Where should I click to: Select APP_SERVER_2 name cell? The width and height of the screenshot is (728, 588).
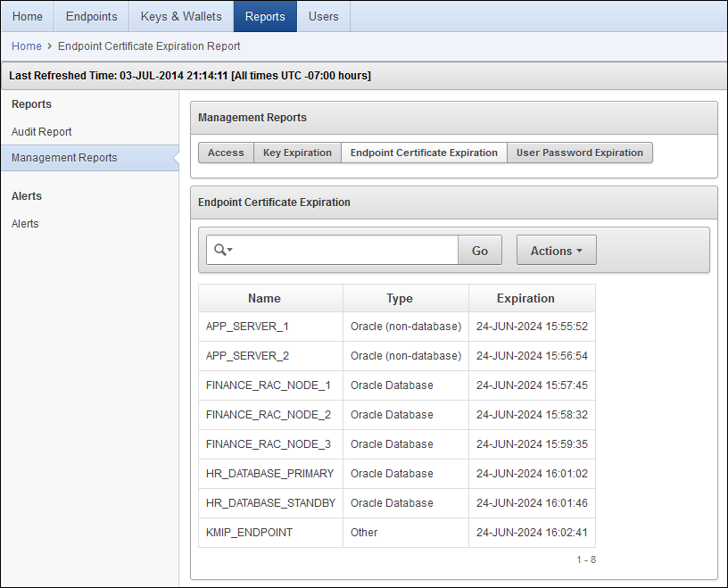point(270,356)
